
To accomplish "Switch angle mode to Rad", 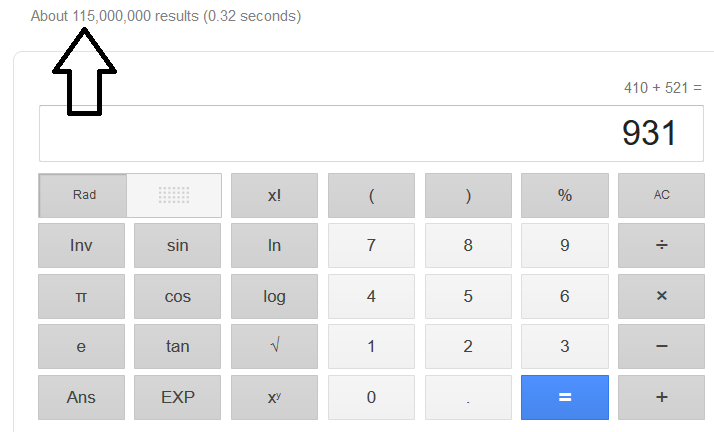I will pos(84,195).
